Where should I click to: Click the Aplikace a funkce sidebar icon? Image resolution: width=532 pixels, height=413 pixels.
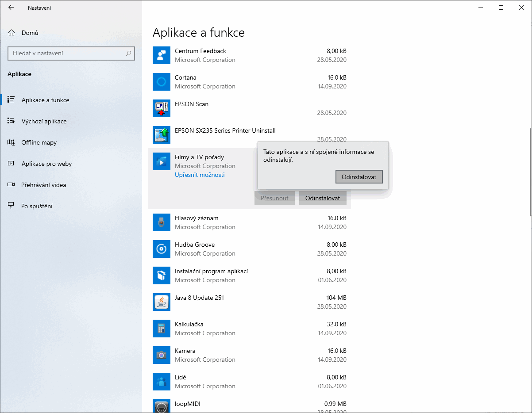click(x=12, y=100)
